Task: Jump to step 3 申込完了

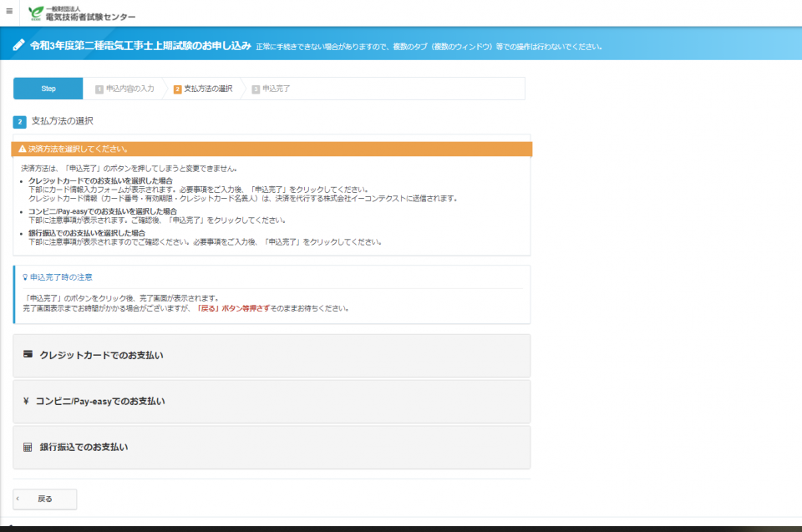Action: tap(272, 89)
